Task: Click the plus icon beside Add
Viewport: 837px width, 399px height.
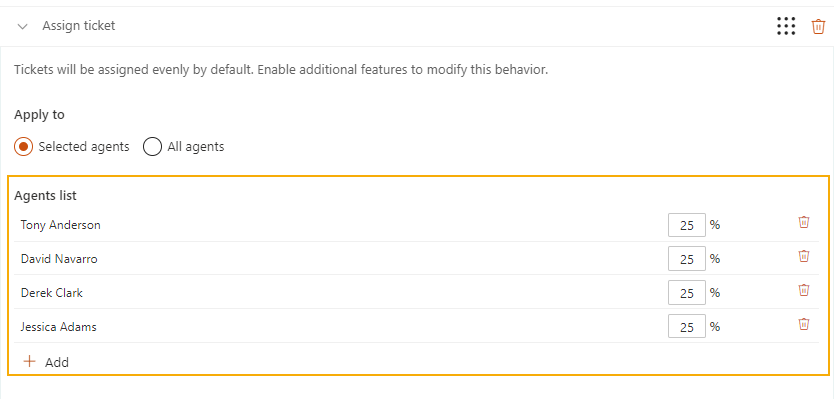Action: pos(30,362)
